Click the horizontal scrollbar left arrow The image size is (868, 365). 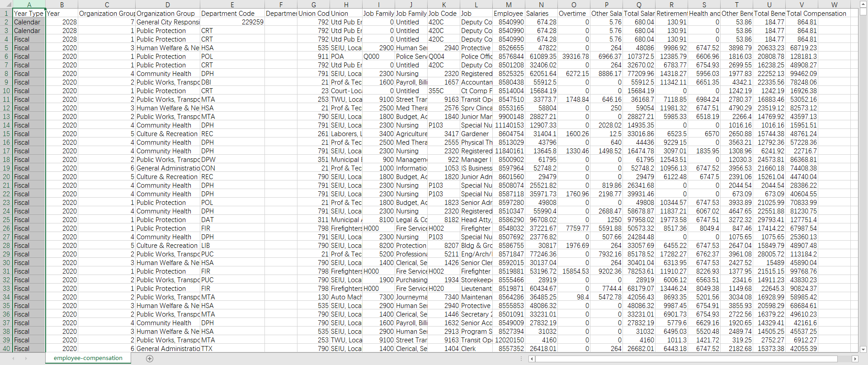(532, 359)
